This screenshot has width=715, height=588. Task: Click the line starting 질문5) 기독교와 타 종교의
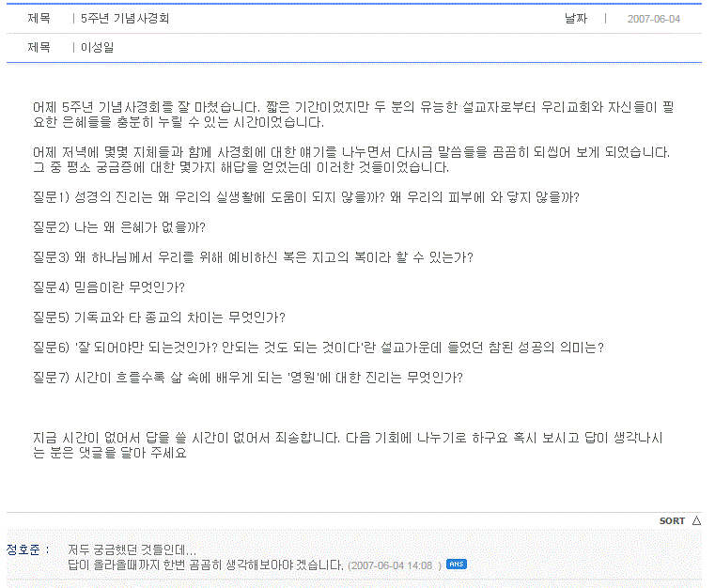(159, 317)
